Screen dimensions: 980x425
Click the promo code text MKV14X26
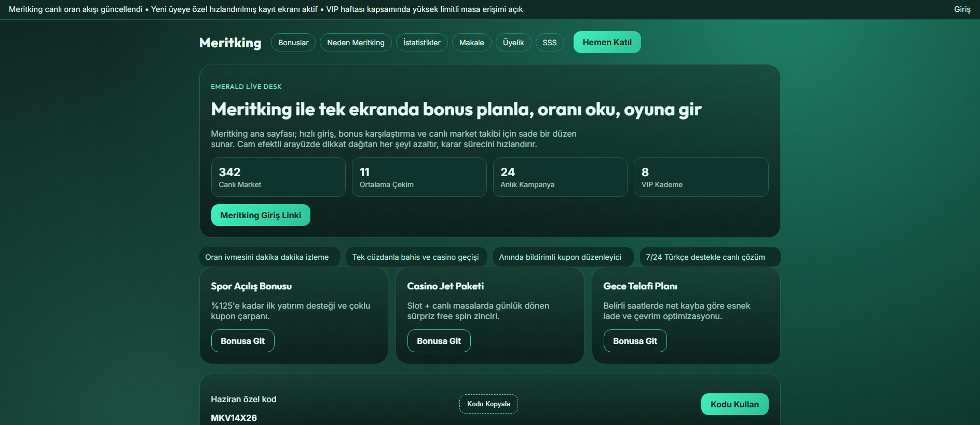pos(234,418)
